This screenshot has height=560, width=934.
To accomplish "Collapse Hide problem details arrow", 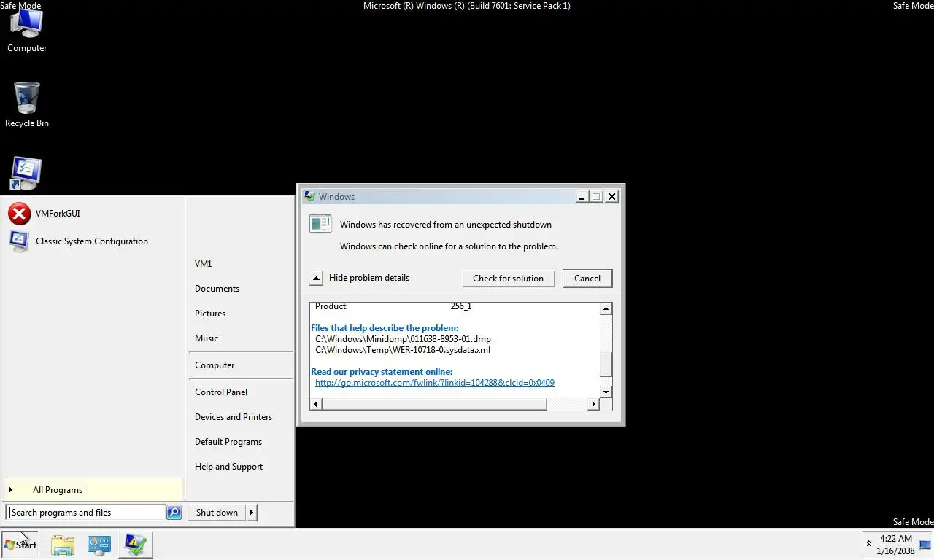I will [x=316, y=278].
